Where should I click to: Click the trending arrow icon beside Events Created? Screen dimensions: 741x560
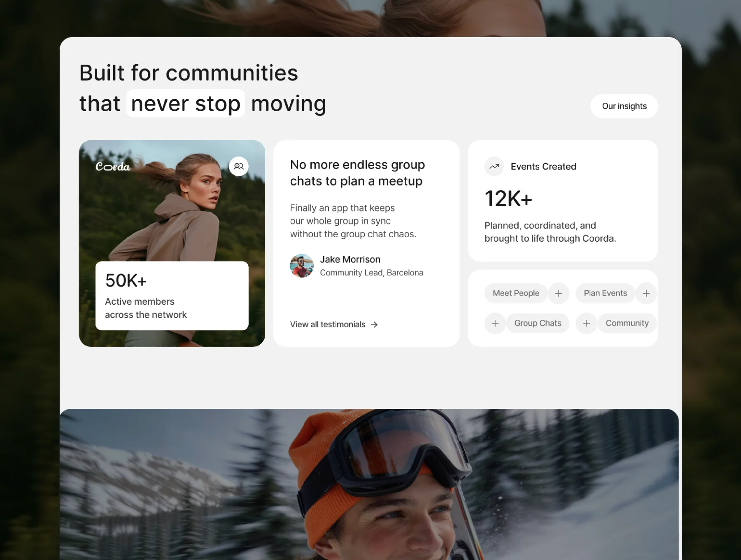pos(494,166)
